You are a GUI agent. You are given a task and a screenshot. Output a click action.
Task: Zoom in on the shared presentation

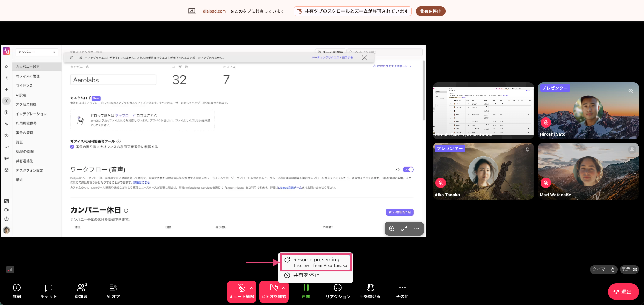[392, 229]
